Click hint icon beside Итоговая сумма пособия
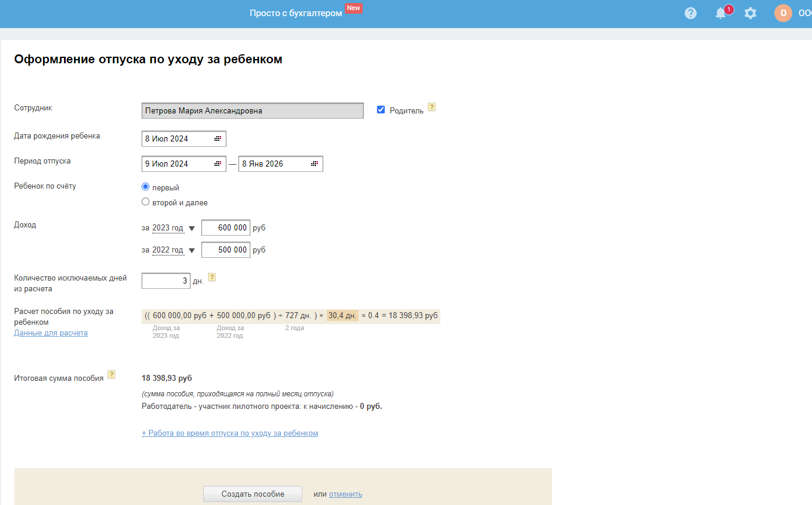 [111, 374]
